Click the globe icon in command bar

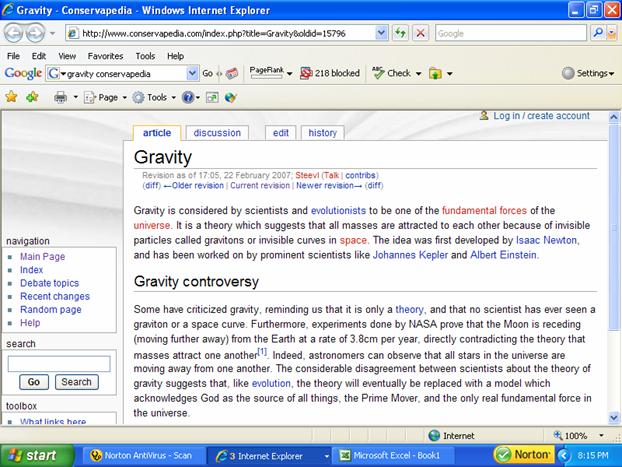[230, 97]
